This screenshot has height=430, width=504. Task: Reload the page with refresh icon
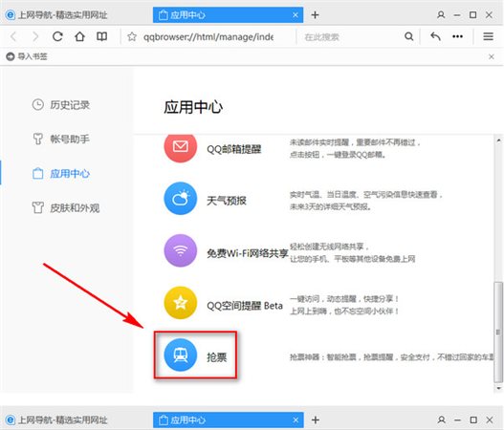(57, 36)
